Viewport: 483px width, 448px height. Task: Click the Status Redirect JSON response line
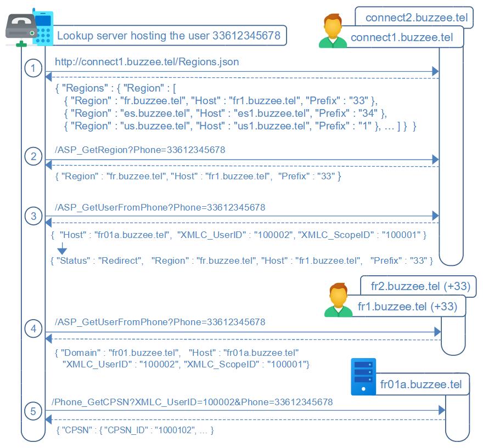(241, 260)
